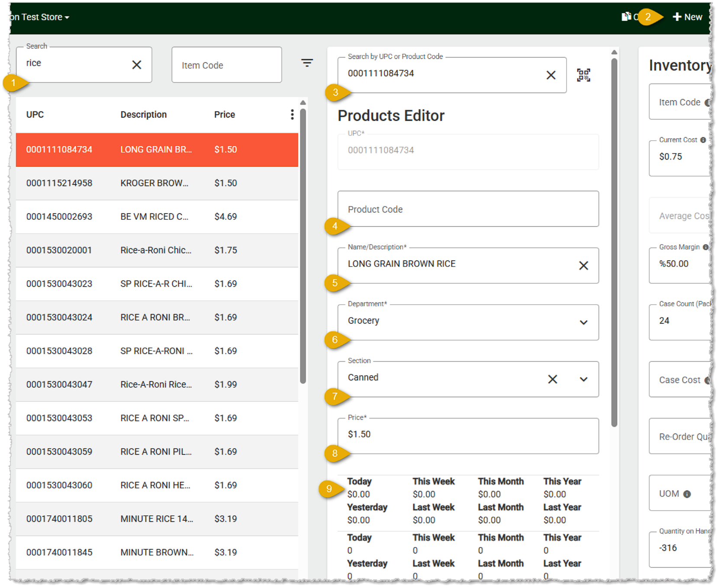Click the Item Code filter field

tap(227, 65)
